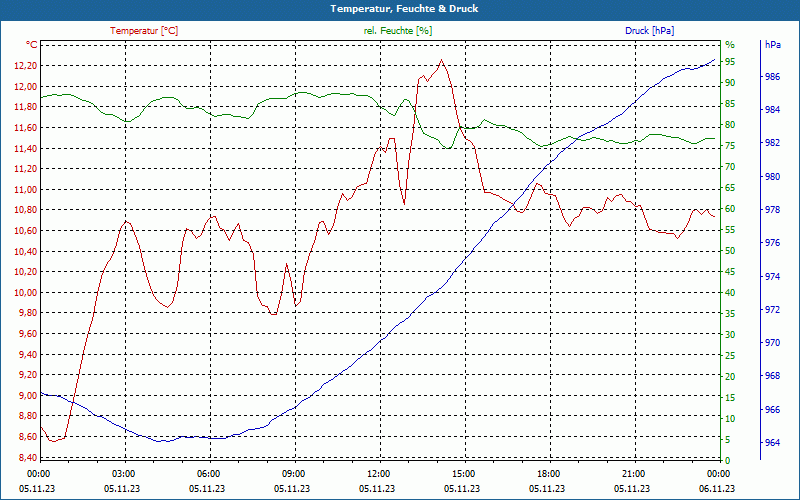Image resolution: width=800 pixels, height=500 pixels.
Task: Click temperature axis value 10,00
Action: (x=28, y=292)
